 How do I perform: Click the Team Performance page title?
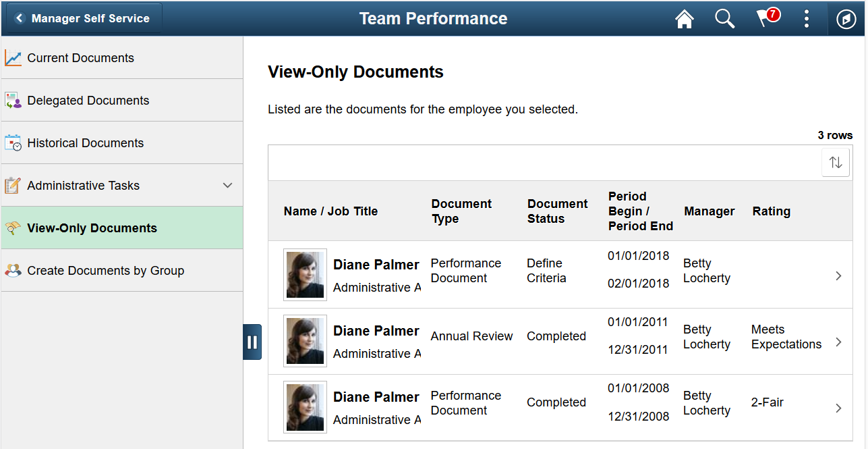[434, 19]
